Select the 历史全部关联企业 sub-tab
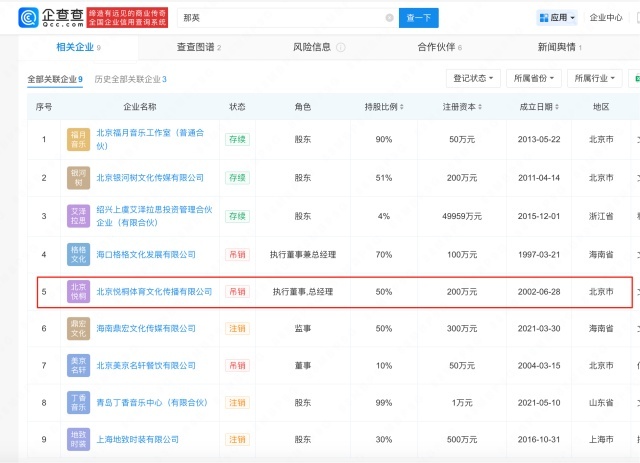Screen dimensions: 640x463 click(130, 79)
